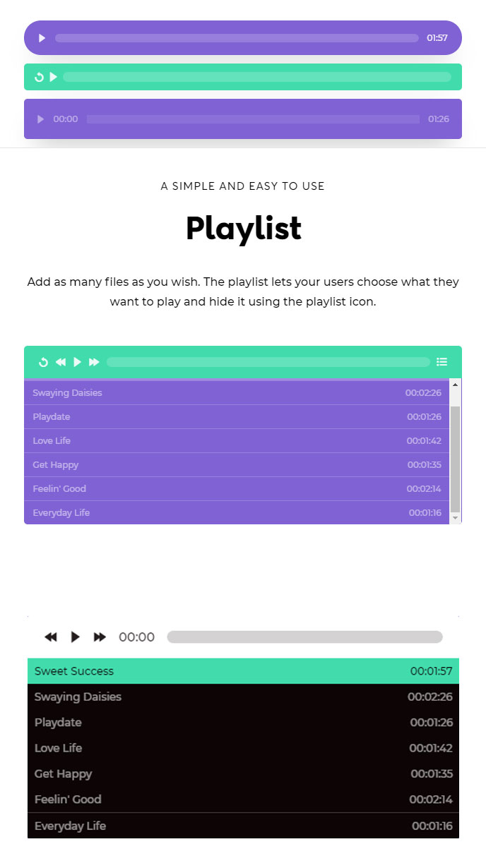Click the loop icon on the green player

pos(39,77)
